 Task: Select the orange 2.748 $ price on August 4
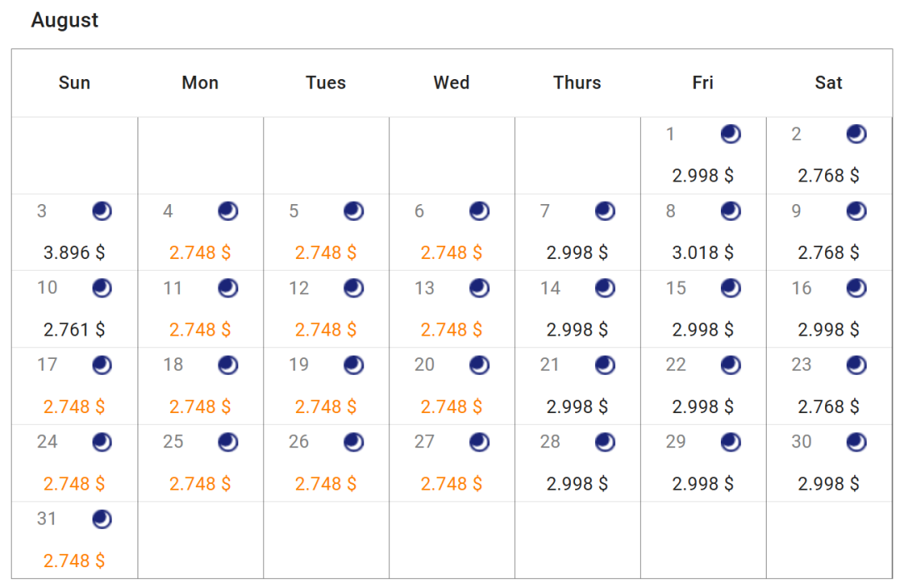click(200, 252)
